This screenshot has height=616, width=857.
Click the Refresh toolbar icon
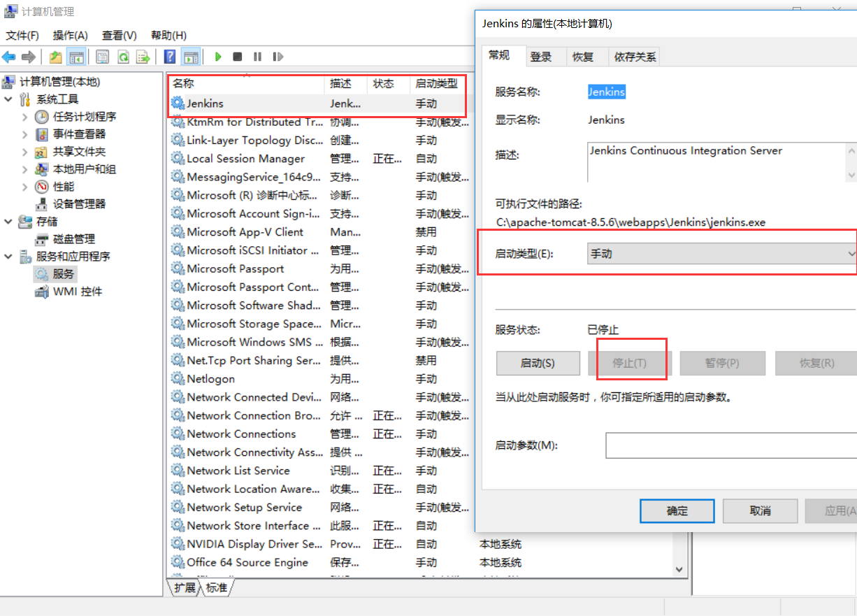[123, 57]
